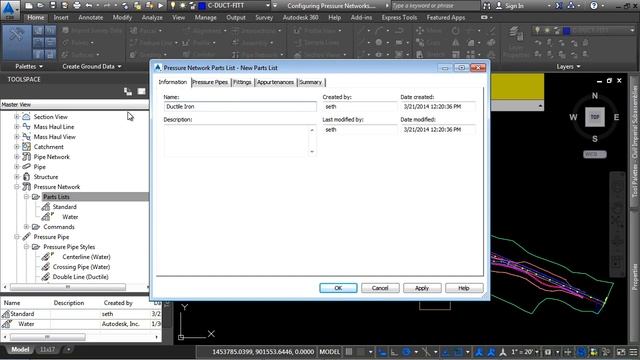The image size is (640, 360).
Task: Click the Water parts list tree icon
Action: tap(47, 217)
